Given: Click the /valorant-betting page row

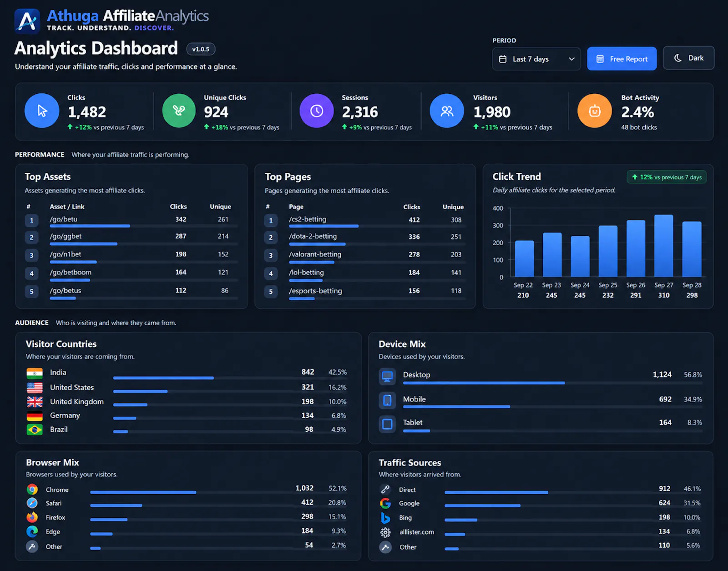Looking at the screenshot, I should coord(365,256).
